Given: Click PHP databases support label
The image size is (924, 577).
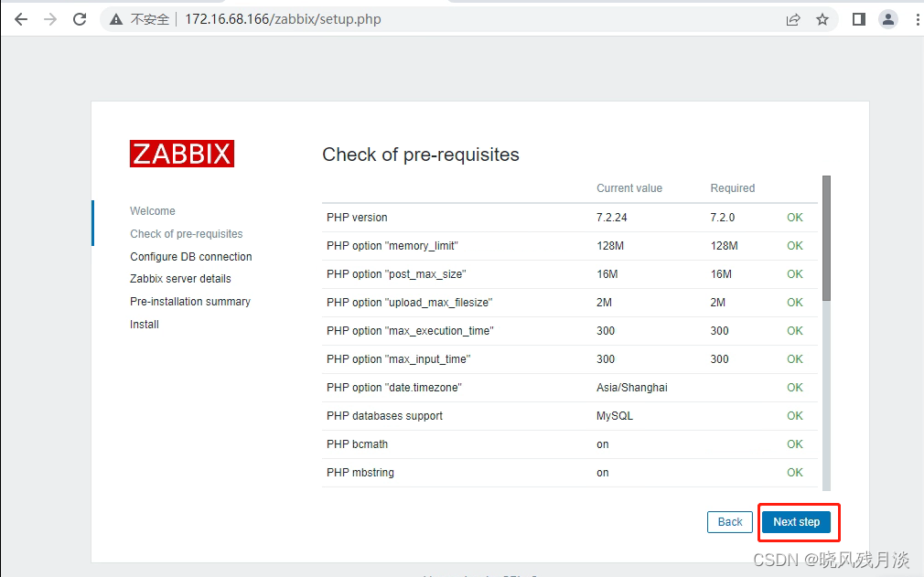Looking at the screenshot, I should [385, 416].
